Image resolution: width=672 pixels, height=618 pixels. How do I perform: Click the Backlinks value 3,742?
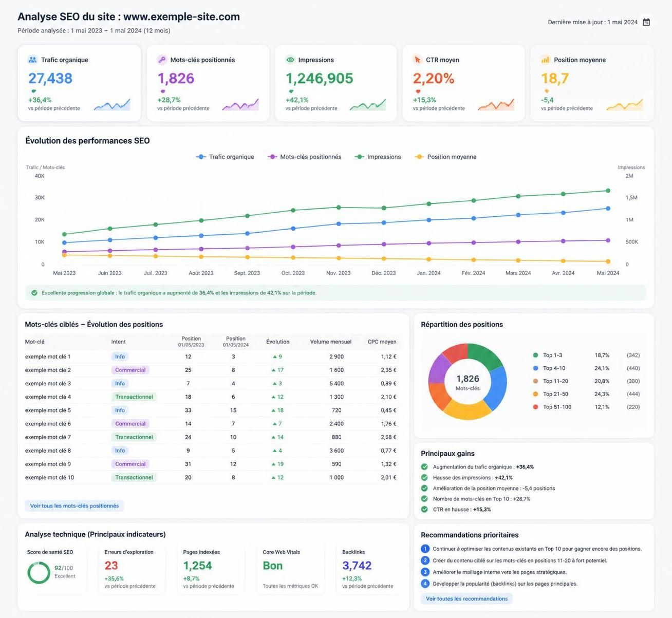pos(357,566)
